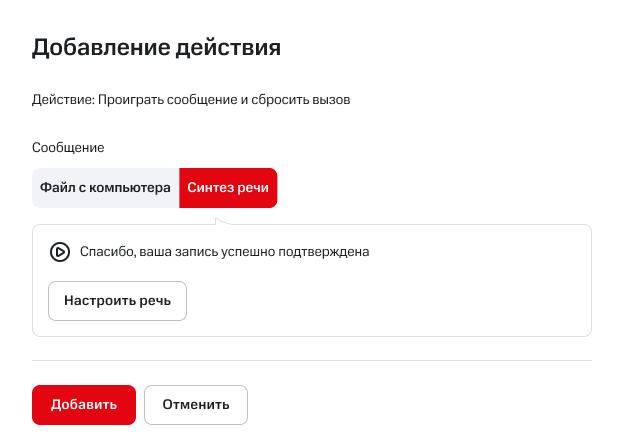The width and height of the screenshot is (624, 438).
Task: Cancel the dialog with Отменить
Action: pyautogui.click(x=196, y=405)
